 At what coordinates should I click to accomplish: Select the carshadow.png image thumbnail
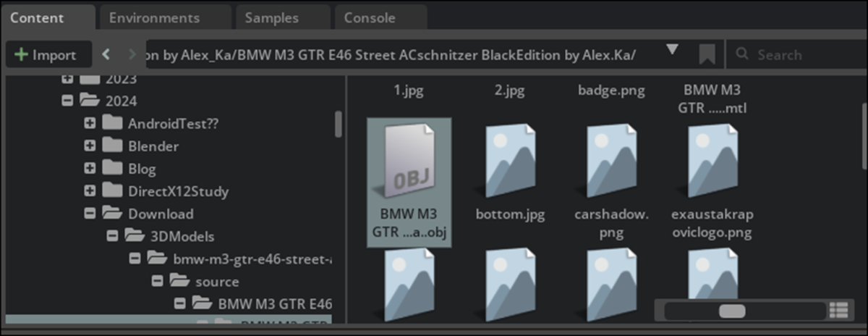tap(611, 161)
